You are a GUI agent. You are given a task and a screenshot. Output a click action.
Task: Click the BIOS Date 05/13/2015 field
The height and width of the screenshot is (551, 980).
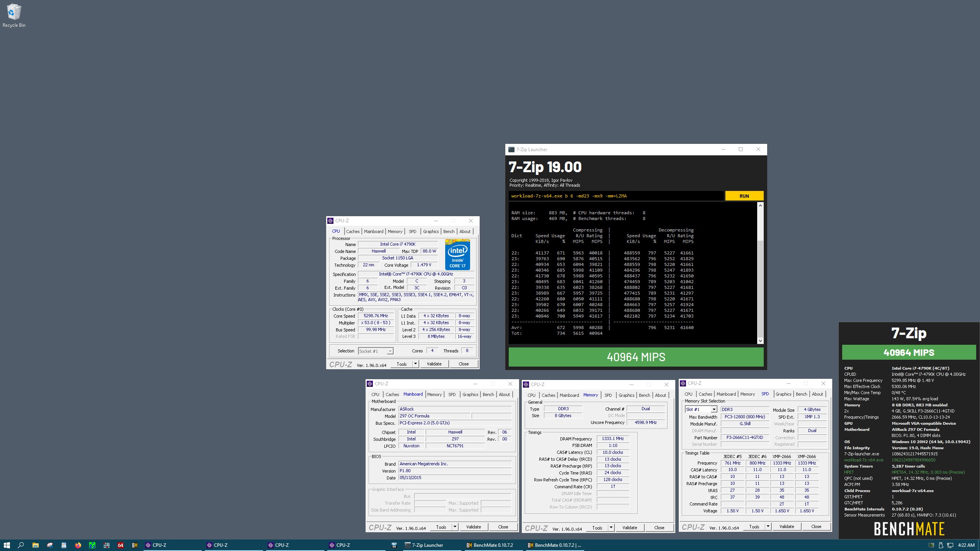[x=455, y=478]
